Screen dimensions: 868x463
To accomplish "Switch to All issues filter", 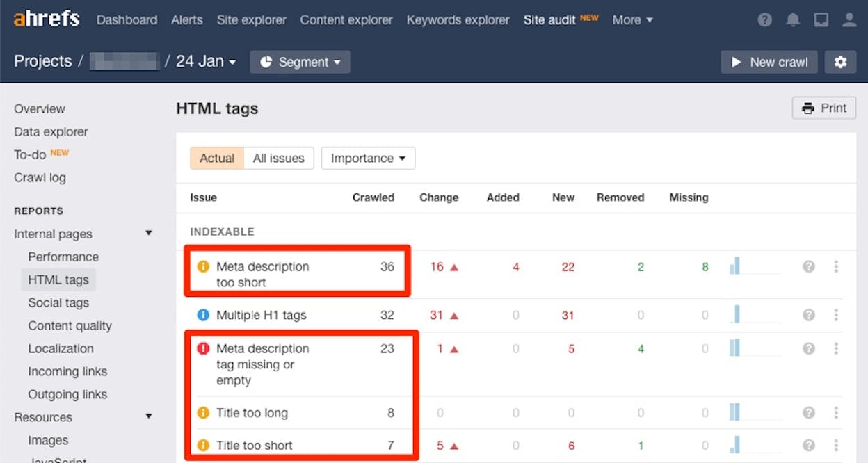I will (279, 159).
